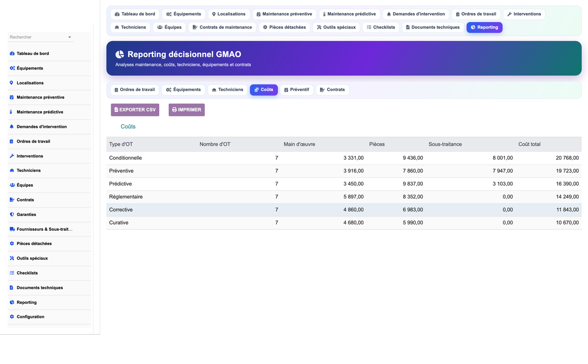The width and height of the screenshot is (588, 364).
Task: Sort by the Coût total column header
Action: coord(530,144)
